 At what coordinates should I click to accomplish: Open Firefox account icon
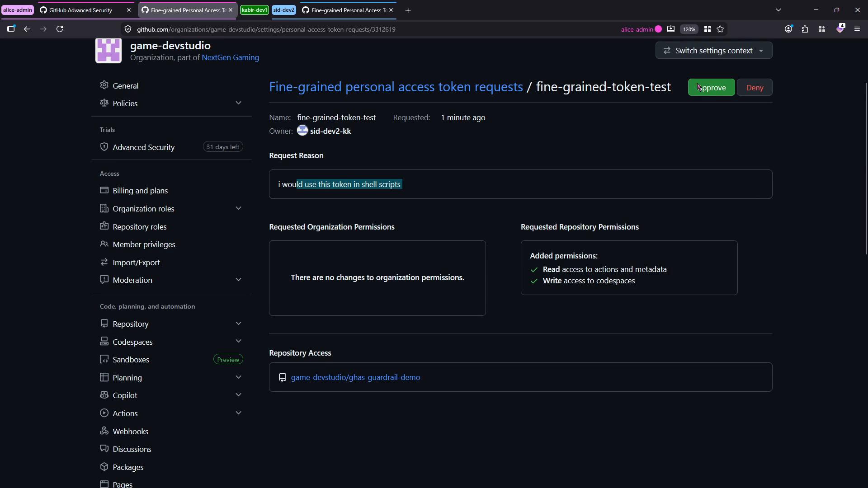click(788, 29)
